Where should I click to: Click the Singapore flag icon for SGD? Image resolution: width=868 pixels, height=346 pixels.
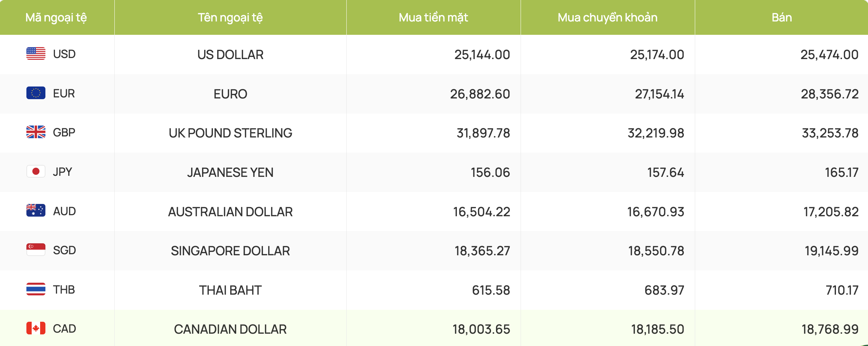click(36, 250)
